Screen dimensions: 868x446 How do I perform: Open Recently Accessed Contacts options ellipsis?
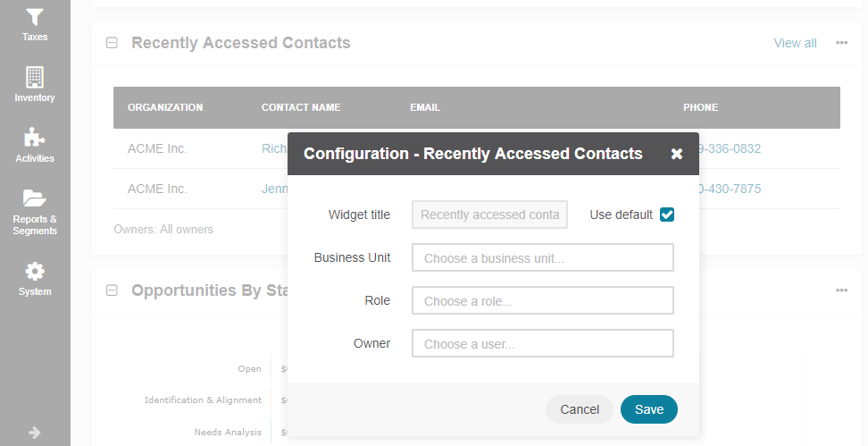tap(841, 43)
